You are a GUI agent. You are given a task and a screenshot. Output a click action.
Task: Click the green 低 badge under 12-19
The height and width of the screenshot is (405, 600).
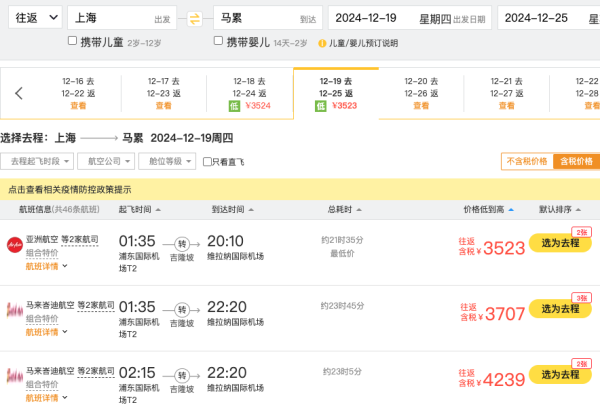[x=321, y=106]
